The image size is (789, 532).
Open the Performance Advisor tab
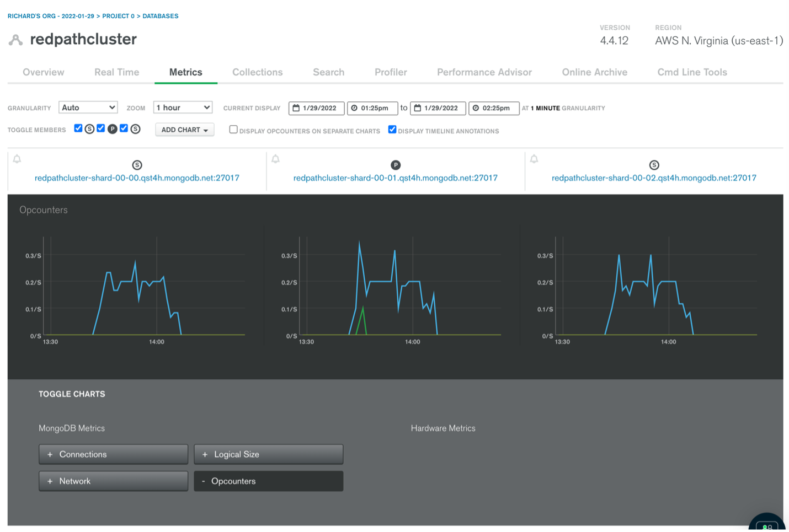[484, 72]
